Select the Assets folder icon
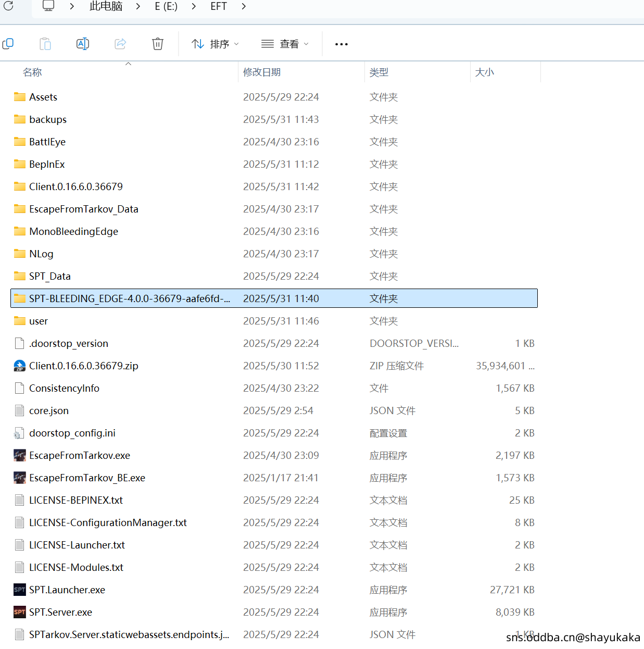The height and width of the screenshot is (649, 644). (x=20, y=97)
